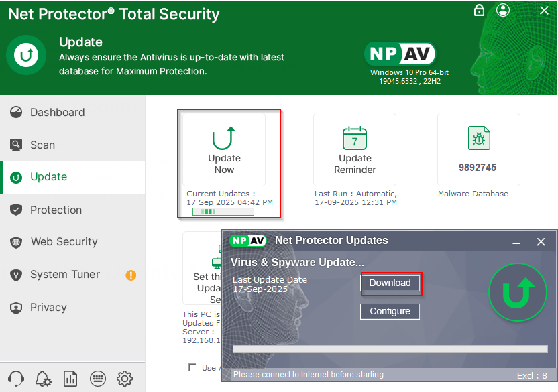The image size is (558, 392).
Task: Click the lock icon in title bar
Action: [479, 10]
